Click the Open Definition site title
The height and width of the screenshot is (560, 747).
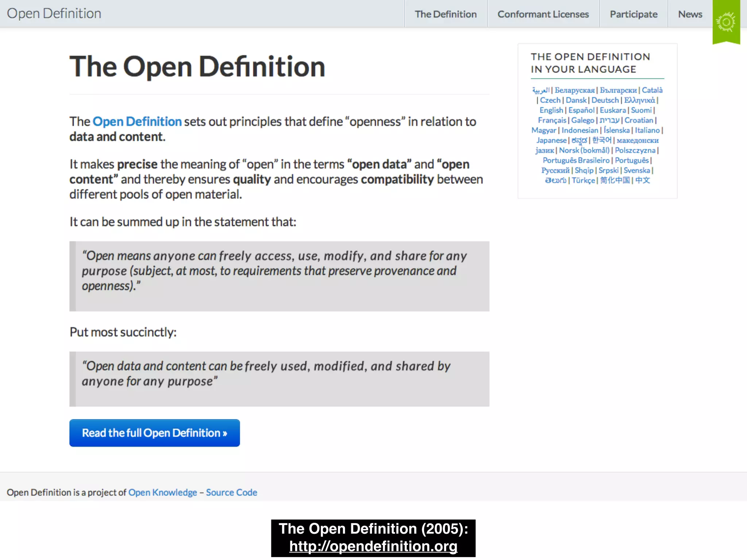point(54,13)
